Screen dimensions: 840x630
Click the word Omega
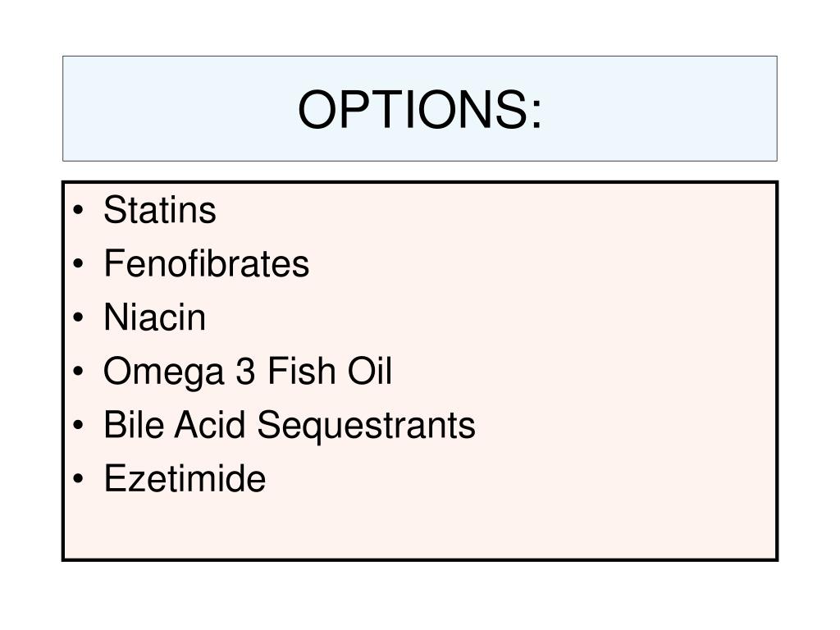(x=163, y=372)
